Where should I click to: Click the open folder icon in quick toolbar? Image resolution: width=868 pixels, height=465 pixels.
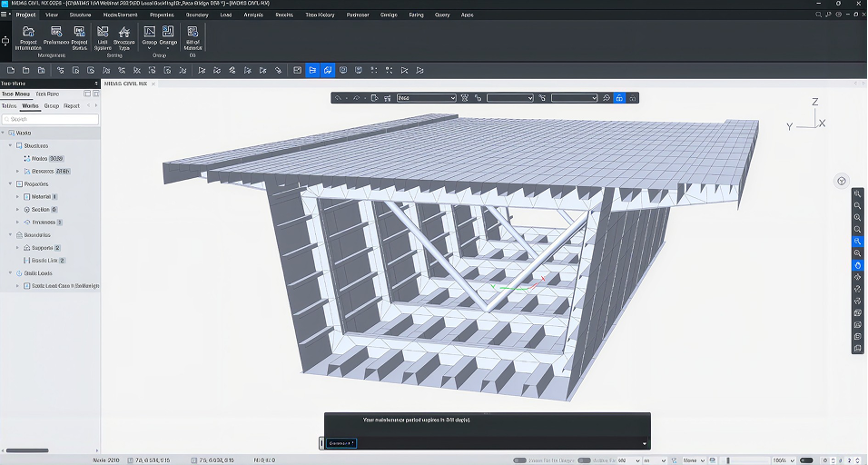(x=26, y=70)
